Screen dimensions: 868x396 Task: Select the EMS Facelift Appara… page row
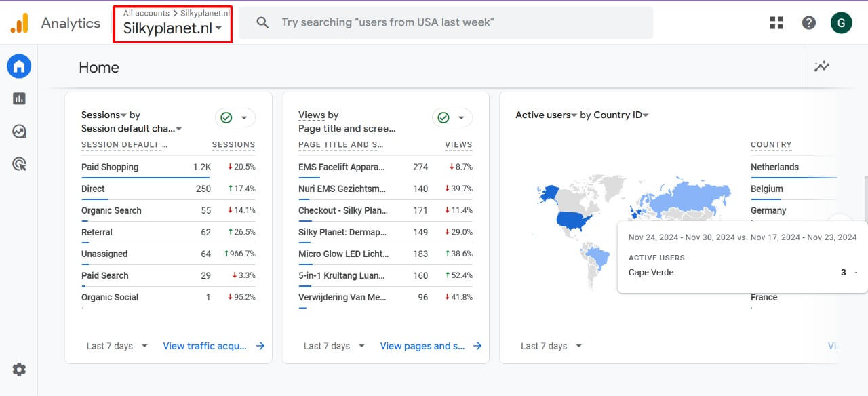tap(385, 167)
